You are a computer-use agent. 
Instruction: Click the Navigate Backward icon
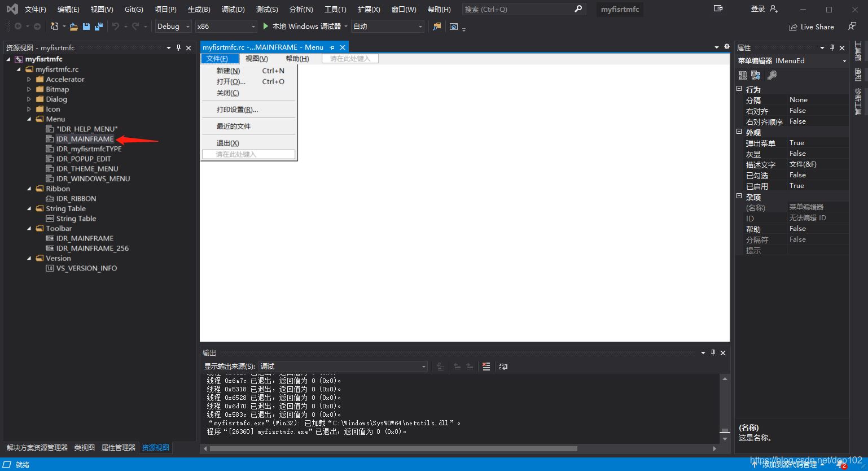[18, 27]
